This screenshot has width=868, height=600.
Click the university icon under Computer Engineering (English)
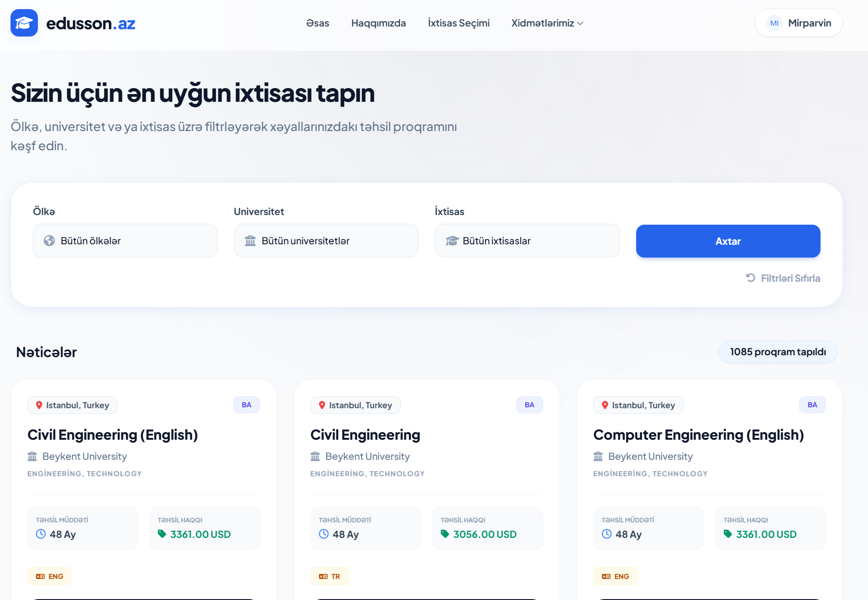pos(598,456)
